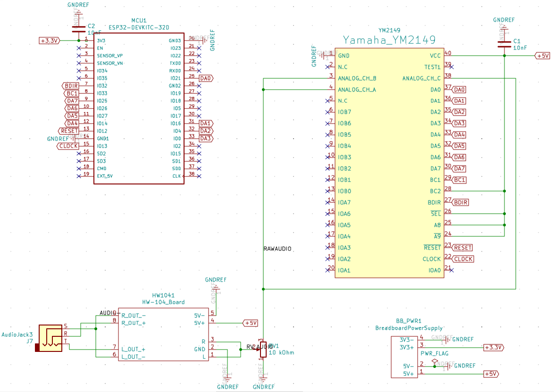Click the BB_PWR1 reference text
The height and width of the screenshot is (392, 554).
[409, 321]
